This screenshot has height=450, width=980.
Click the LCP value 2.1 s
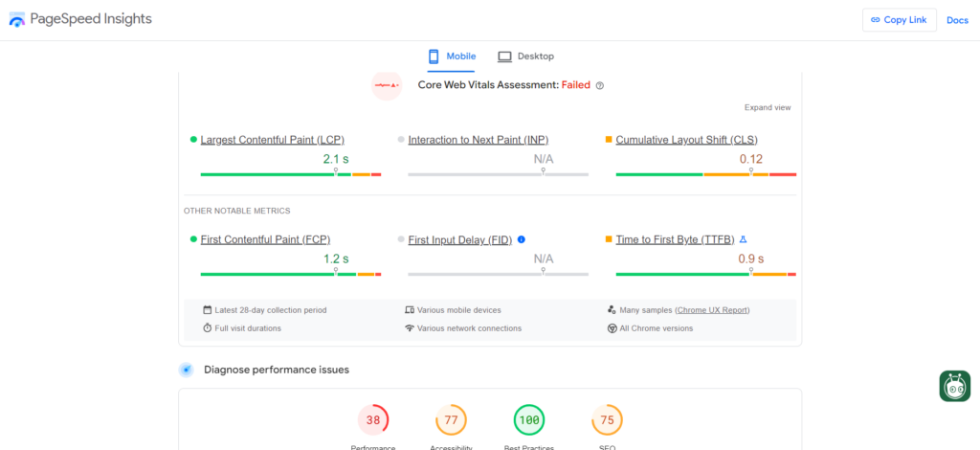click(x=336, y=159)
